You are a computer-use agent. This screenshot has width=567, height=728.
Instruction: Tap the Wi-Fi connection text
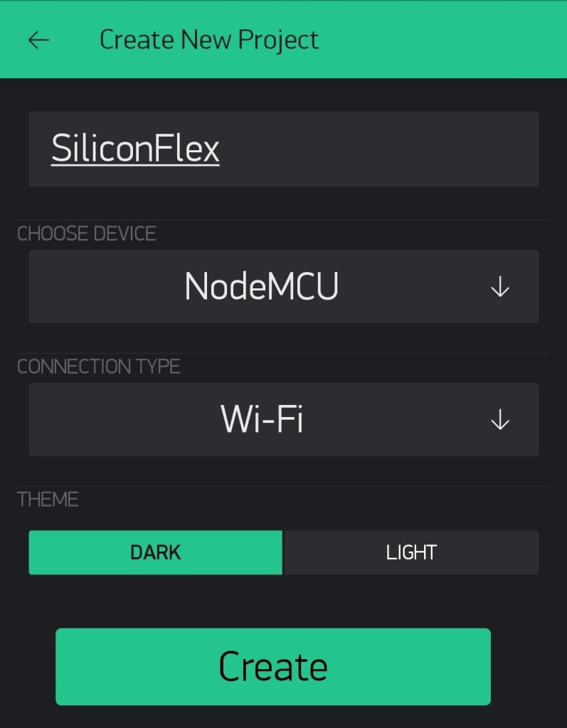click(262, 420)
